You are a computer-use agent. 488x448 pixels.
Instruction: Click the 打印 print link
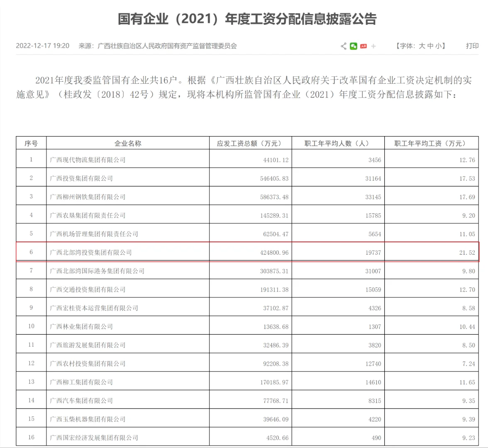pos(472,46)
